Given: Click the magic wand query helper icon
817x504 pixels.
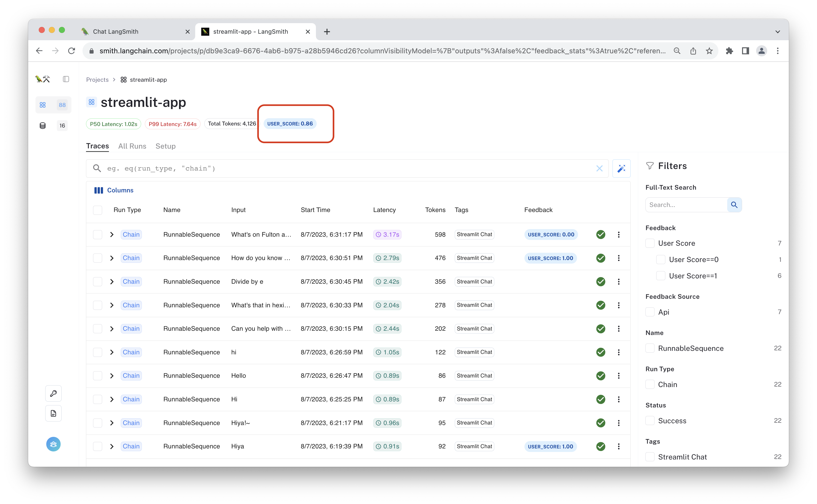Looking at the screenshot, I should pyautogui.click(x=621, y=168).
